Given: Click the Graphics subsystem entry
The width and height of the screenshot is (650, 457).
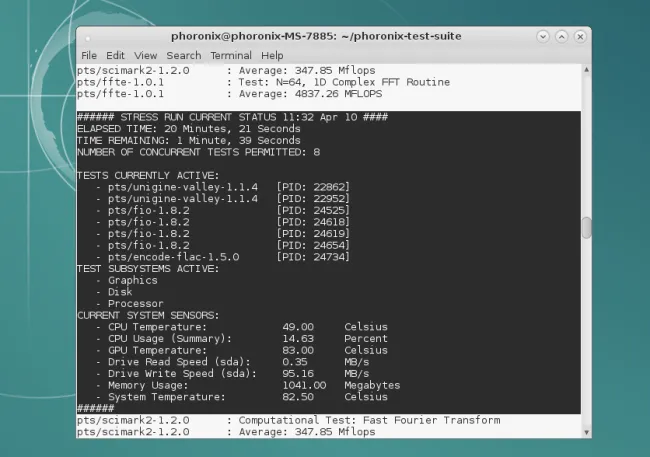Looking at the screenshot, I should (127, 280).
